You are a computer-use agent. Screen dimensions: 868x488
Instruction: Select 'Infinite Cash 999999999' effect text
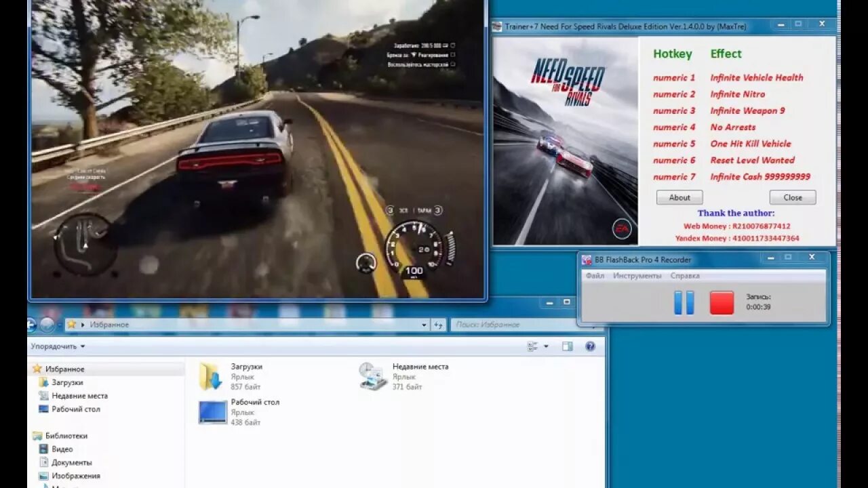pos(760,176)
